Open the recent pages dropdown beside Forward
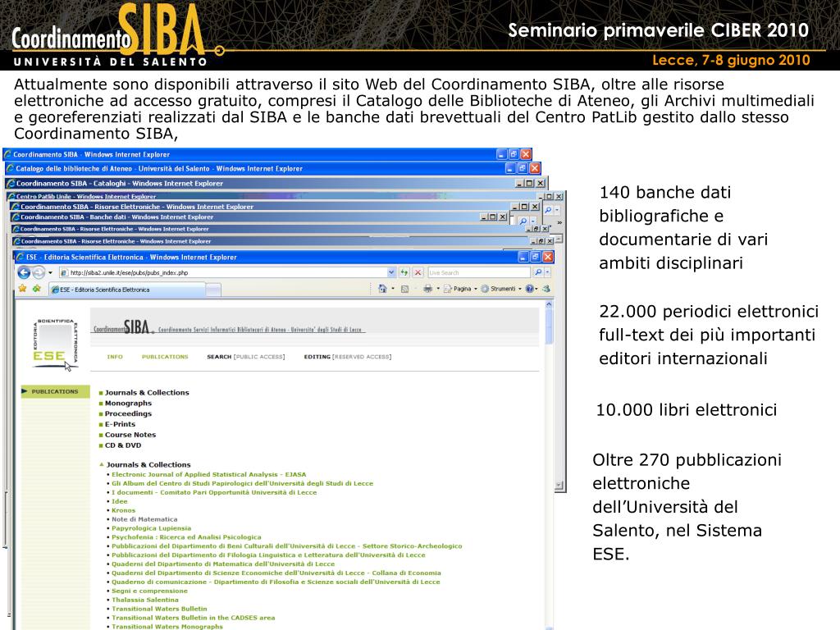 point(50,272)
